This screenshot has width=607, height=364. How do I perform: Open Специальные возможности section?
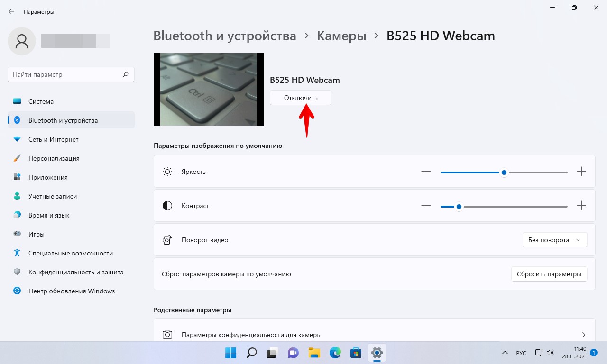pyautogui.click(x=71, y=253)
